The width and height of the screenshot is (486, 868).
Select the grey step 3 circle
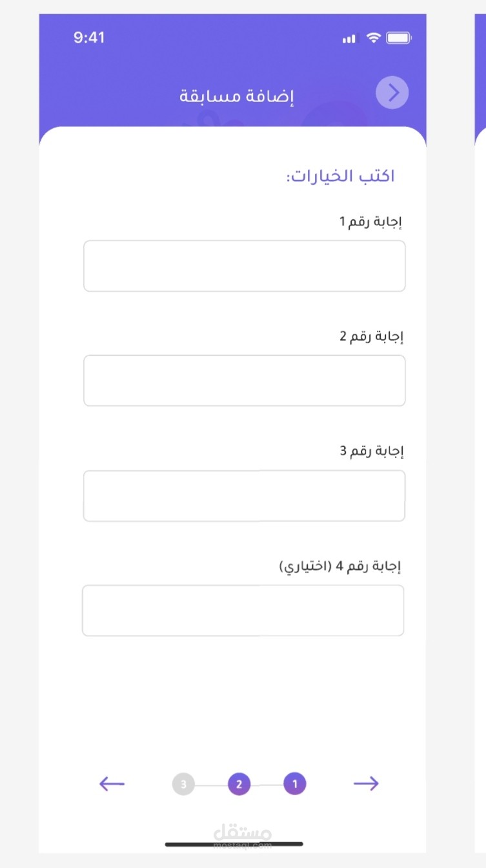pyautogui.click(x=183, y=784)
